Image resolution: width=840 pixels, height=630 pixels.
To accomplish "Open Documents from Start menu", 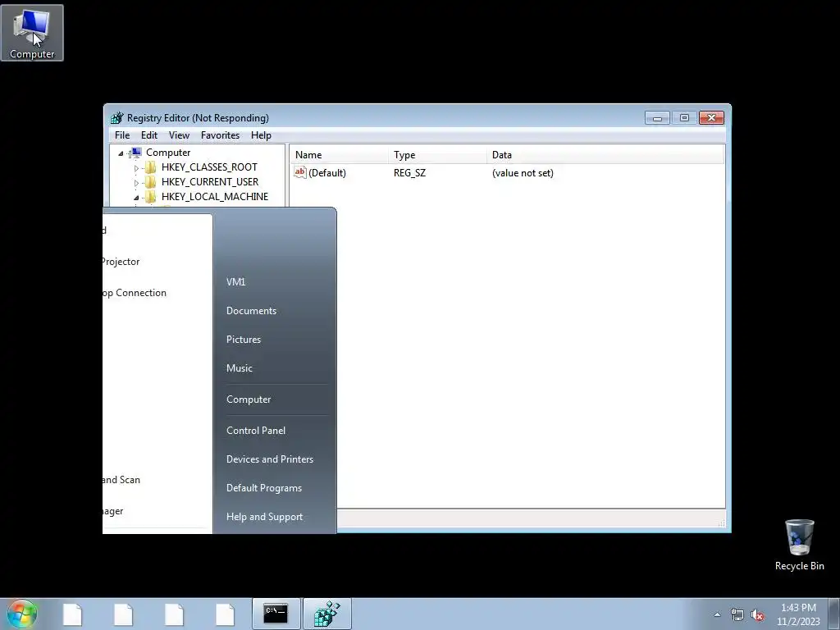I will click(x=251, y=311).
